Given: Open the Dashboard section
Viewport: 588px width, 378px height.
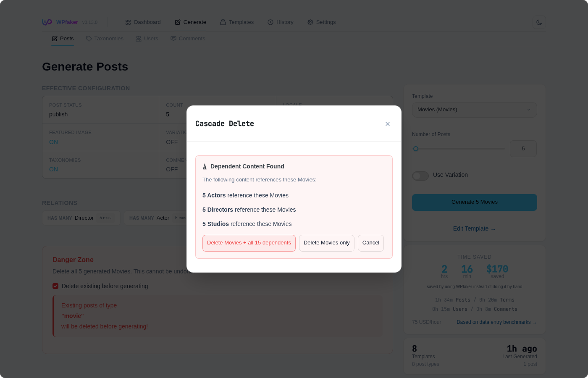Looking at the screenshot, I should coord(143,22).
